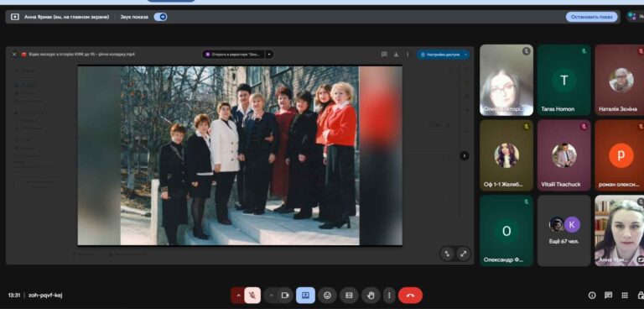Click the mic status icon on Vitalii Tkachuck's tile

tap(584, 126)
